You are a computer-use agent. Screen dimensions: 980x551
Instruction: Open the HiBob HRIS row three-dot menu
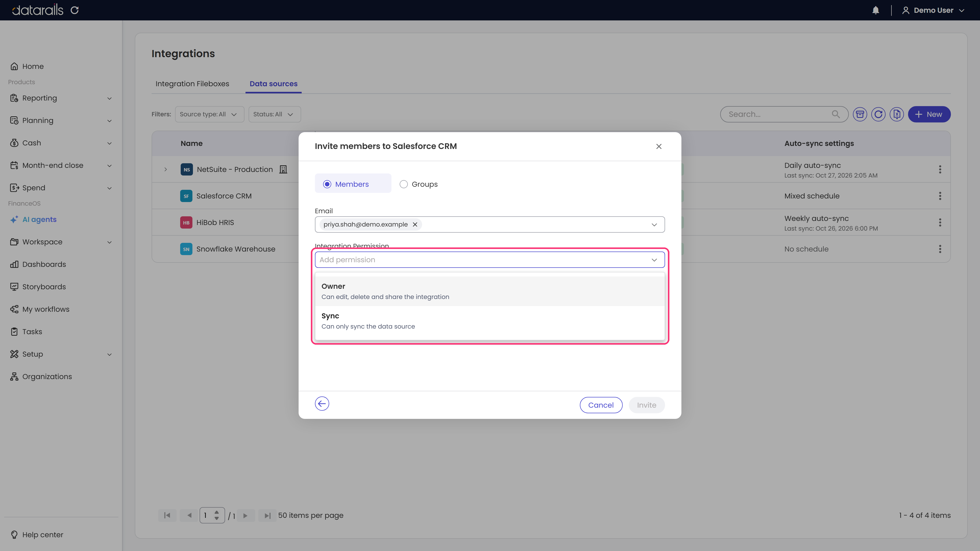[x=940, y=222]
